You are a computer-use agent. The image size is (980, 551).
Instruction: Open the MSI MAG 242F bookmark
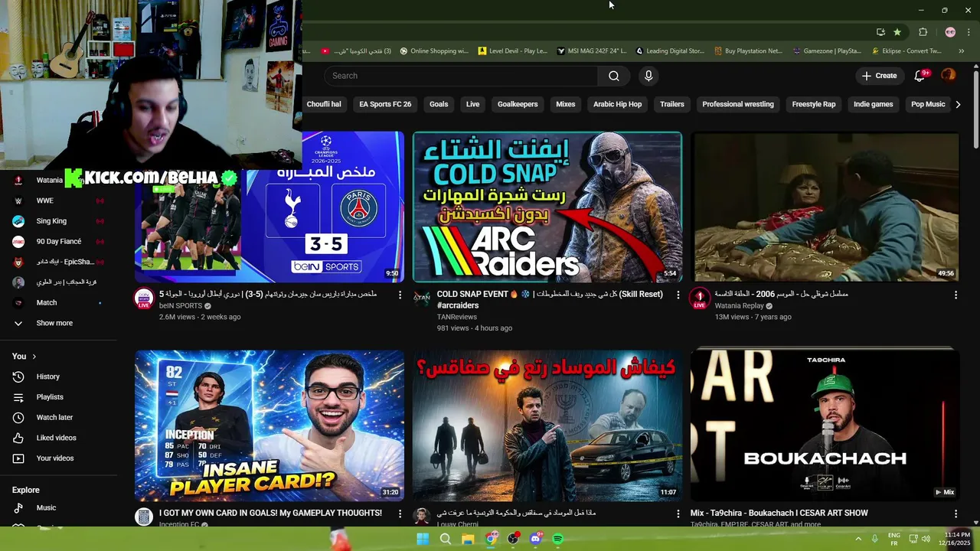point(591,51)
